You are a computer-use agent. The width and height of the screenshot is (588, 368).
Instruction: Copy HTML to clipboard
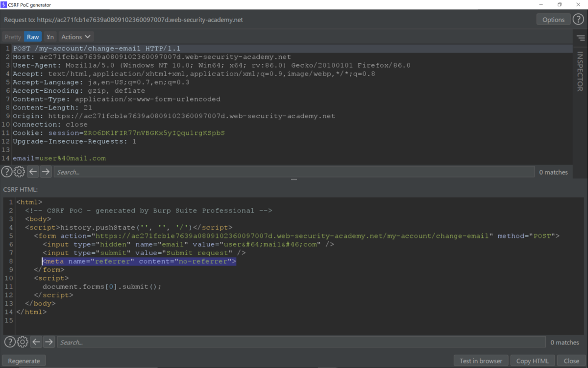pyautogui.click(x=533, y=361)
